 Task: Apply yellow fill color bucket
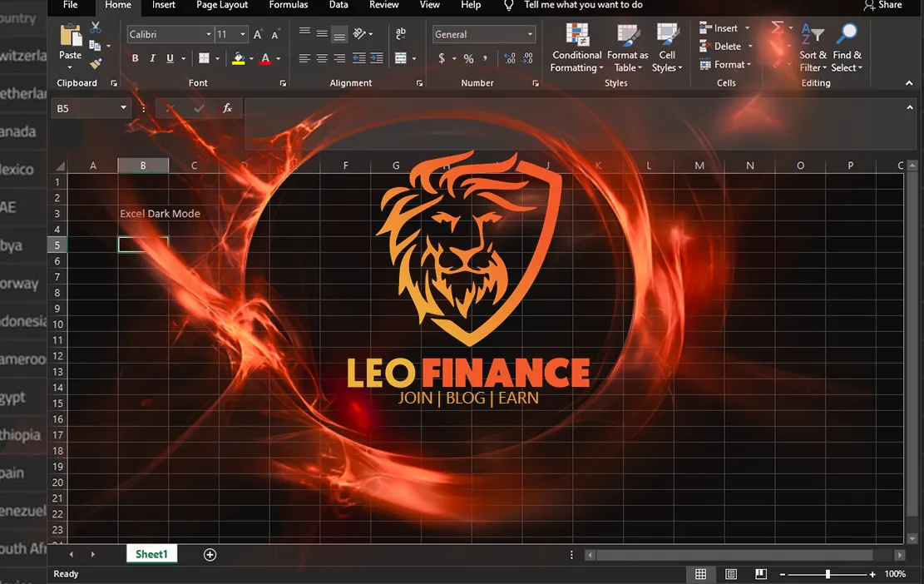[x=239, y=58]
